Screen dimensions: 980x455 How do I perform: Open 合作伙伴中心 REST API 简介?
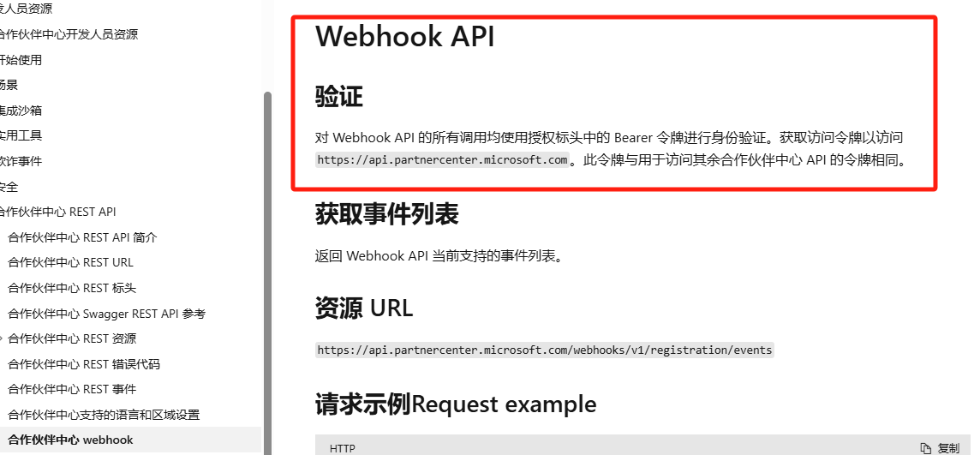pos(82,237)
